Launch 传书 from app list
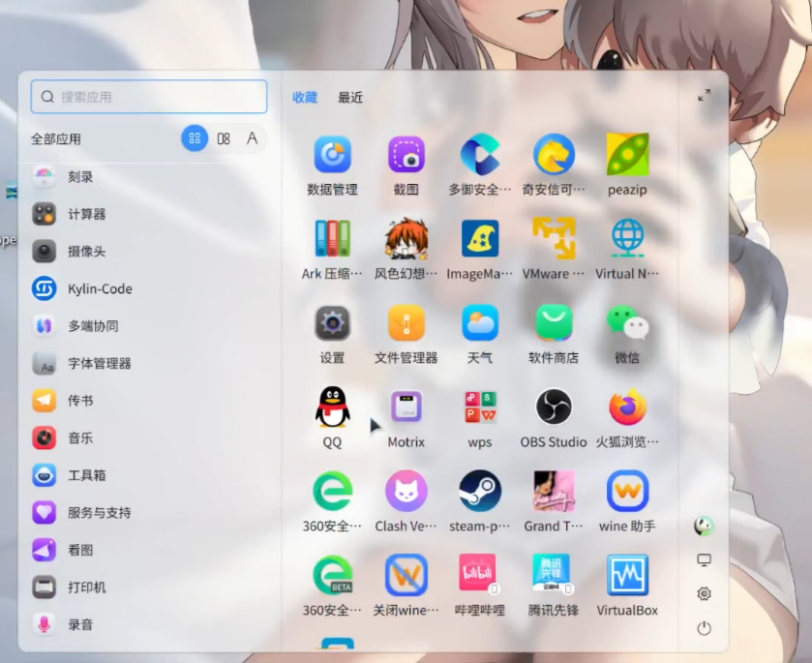Screen dimensions: 812x663 pos(149,401)
